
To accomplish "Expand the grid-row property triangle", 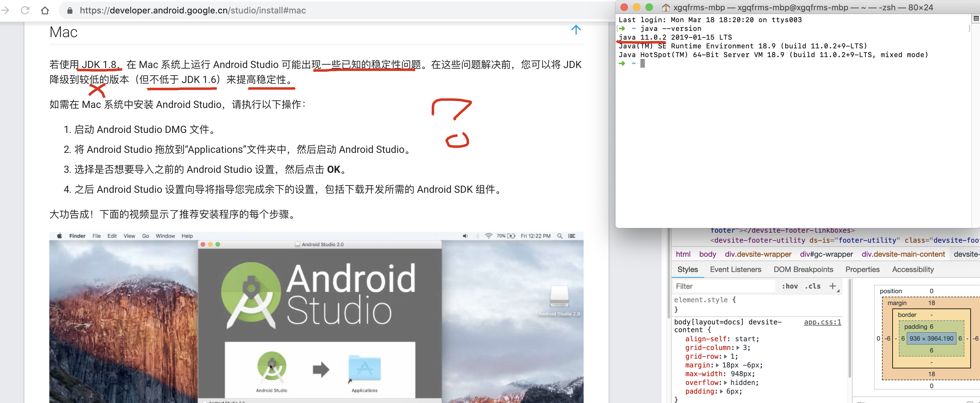I will (x=725, y=356).
